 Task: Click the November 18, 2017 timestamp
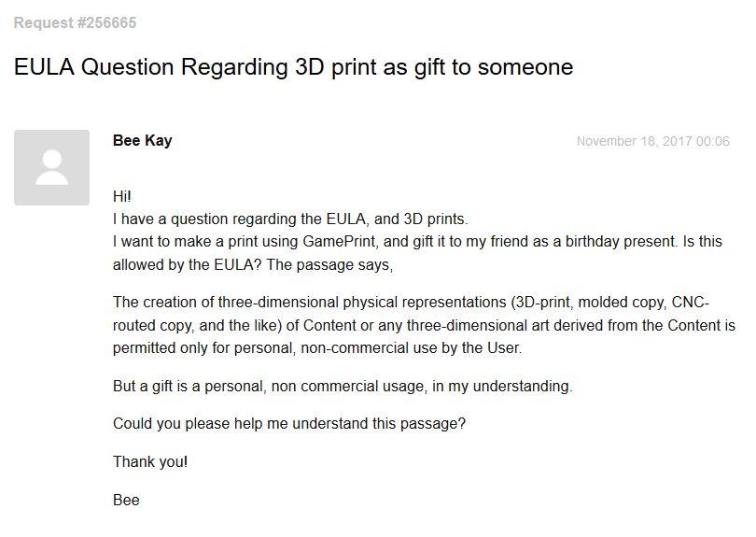coord(652,142)
